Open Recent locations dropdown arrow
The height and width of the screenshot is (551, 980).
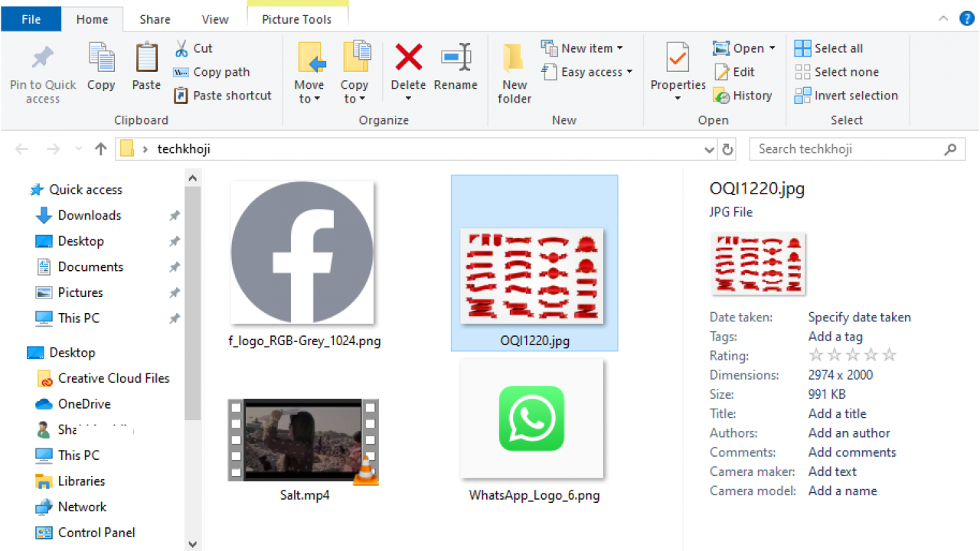coord(78,149)
